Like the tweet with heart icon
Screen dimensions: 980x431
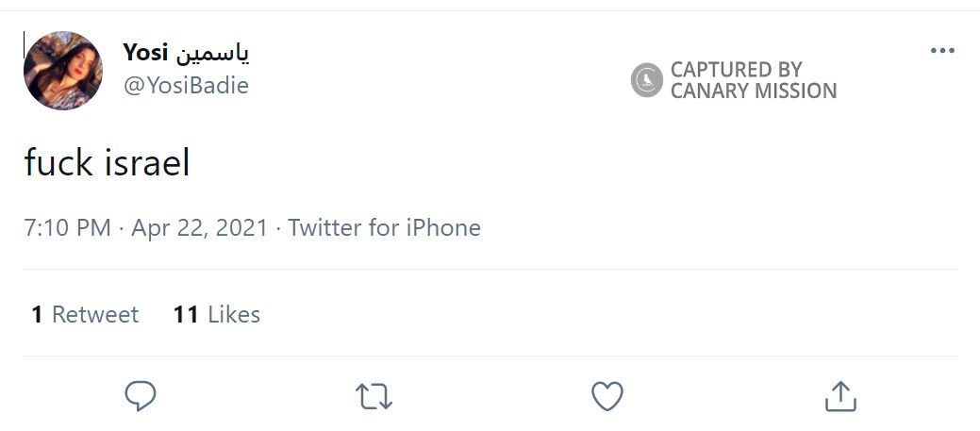[x=607, y=395]
